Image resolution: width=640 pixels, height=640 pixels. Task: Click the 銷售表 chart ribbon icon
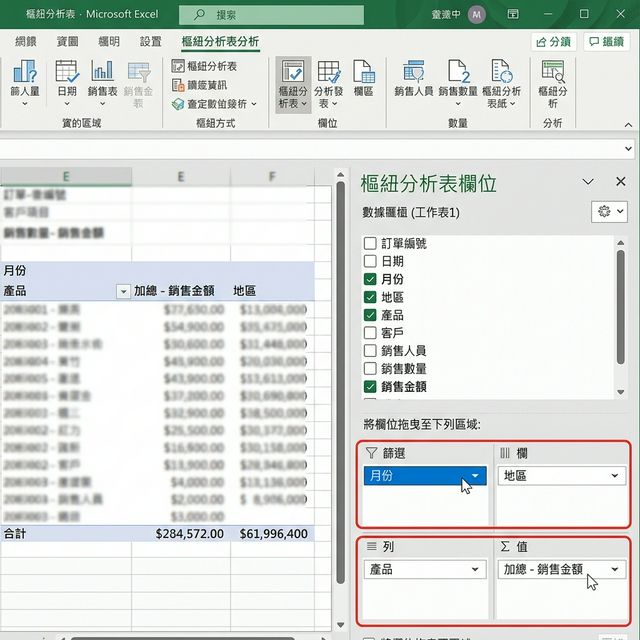(102, 71)
